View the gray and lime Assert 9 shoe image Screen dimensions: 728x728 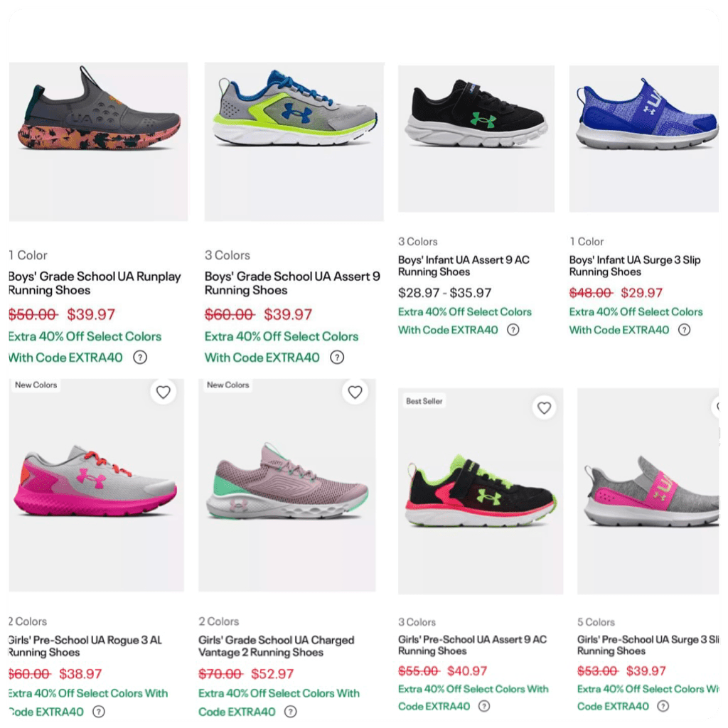(294, 141)
